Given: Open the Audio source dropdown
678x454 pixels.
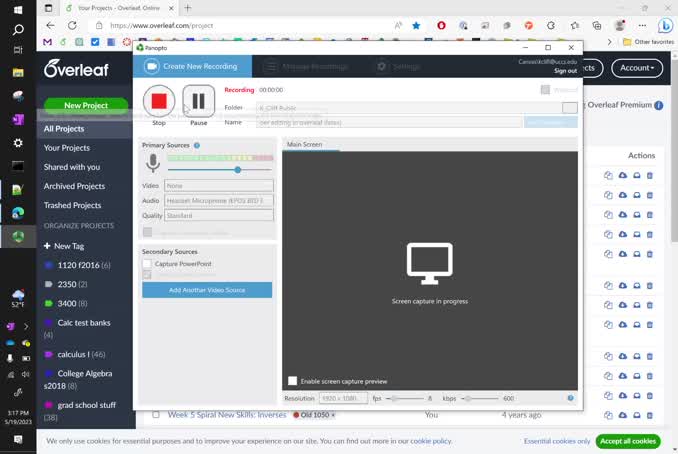Looking at the screenshot, I should coord(219,200).
